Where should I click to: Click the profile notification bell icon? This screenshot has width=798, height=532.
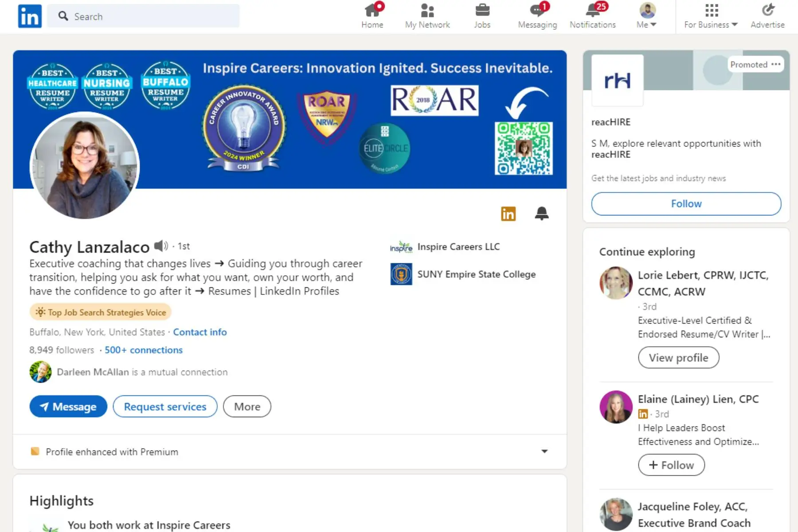pyautogui.click(x=542, y=213)
